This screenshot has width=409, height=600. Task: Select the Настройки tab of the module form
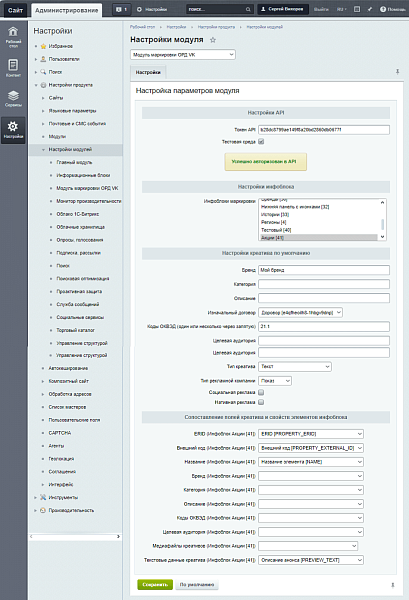pyautogui.click(x=148, y=72)
